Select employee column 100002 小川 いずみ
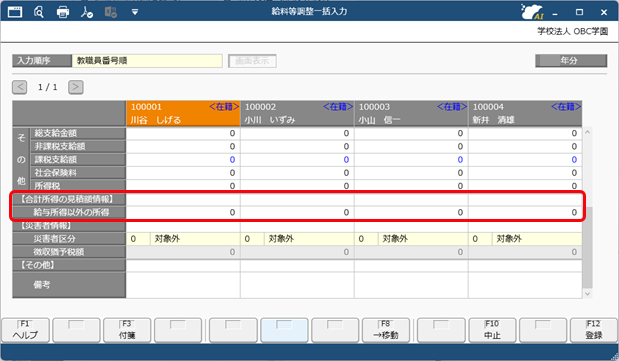 297,113
